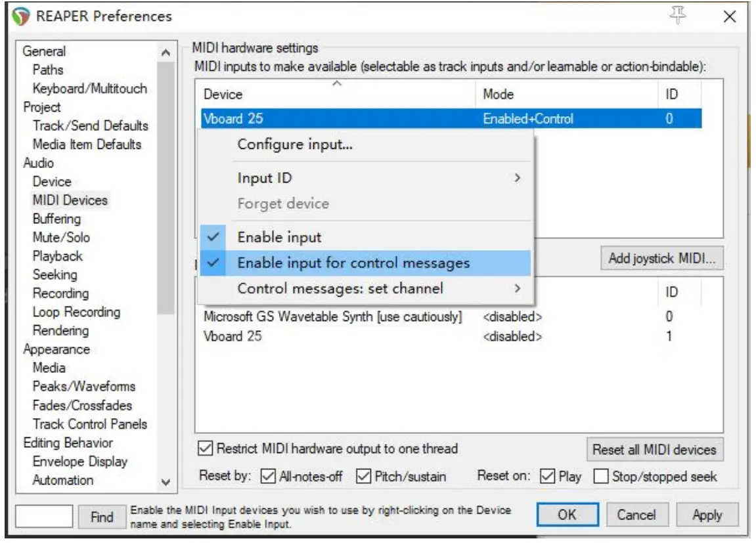
Task: Disable reset on Play checkbox
Action: point(546,477)
